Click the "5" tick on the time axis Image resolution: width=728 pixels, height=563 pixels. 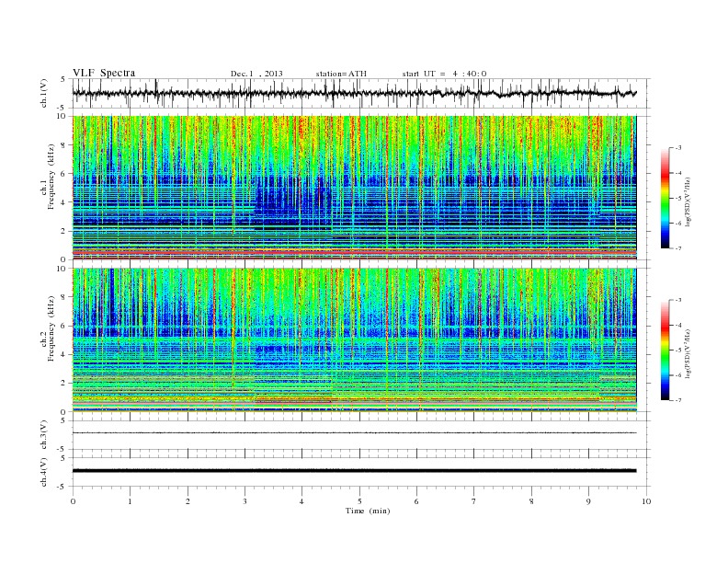click(359, 501)
